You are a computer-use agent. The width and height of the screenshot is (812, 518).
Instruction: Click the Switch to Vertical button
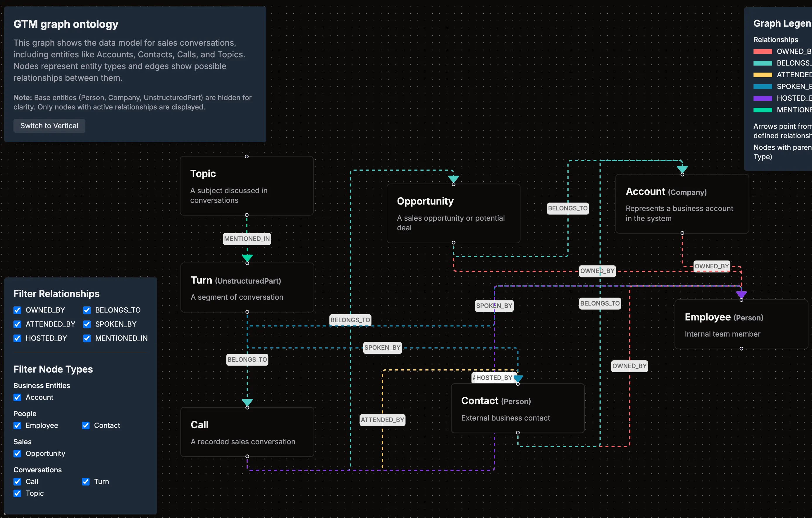[49, 126]
